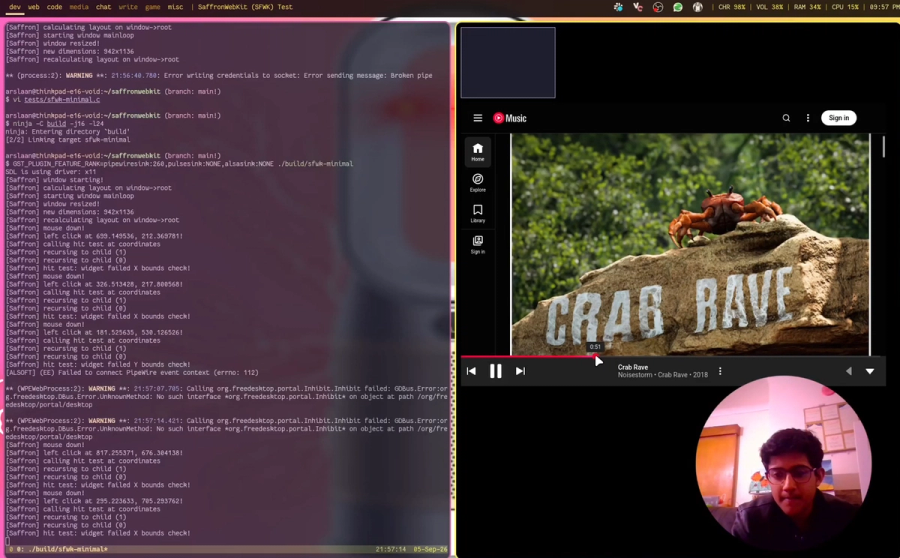Screen dimensions: 900x558
Task: Click the 09:57 PM clock
Action: [884, 7]
